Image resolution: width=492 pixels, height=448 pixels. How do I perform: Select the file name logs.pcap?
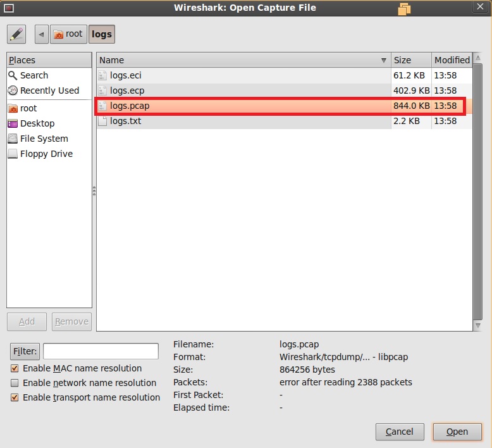[x=130, y=106]
